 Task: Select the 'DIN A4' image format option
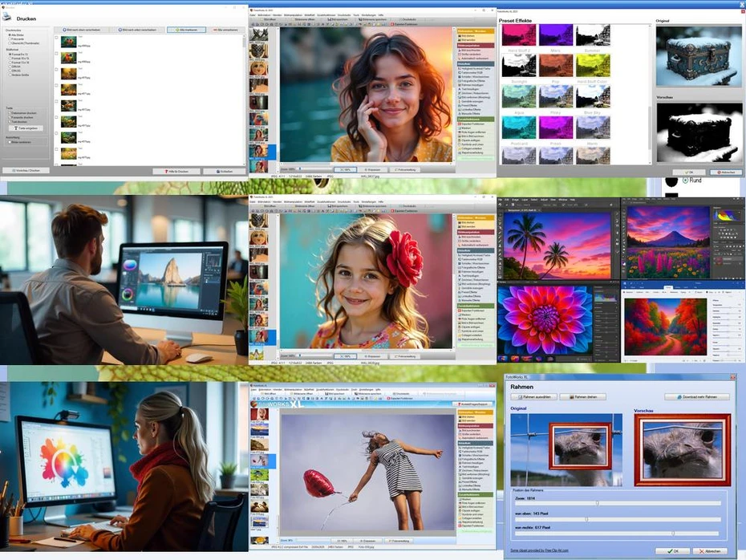10,67
